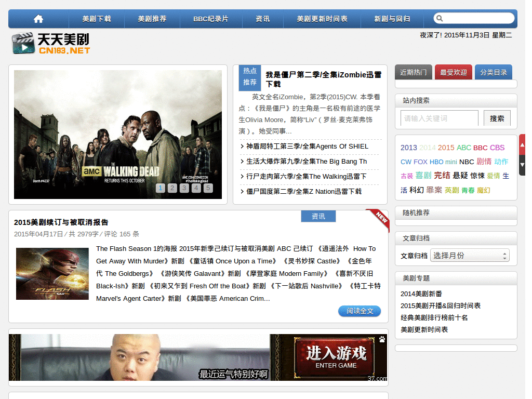Select the 惊悚 tag
This screenshot has height=399, width=532.
477,176
